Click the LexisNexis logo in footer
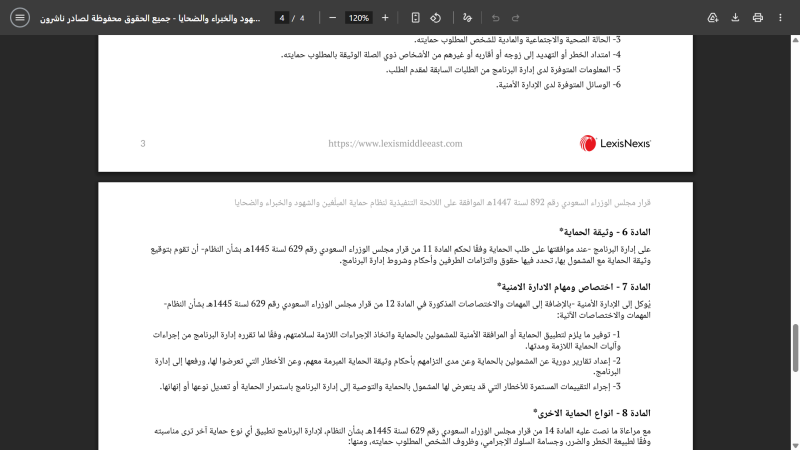800x450 pixels. (x=615, y=143)
